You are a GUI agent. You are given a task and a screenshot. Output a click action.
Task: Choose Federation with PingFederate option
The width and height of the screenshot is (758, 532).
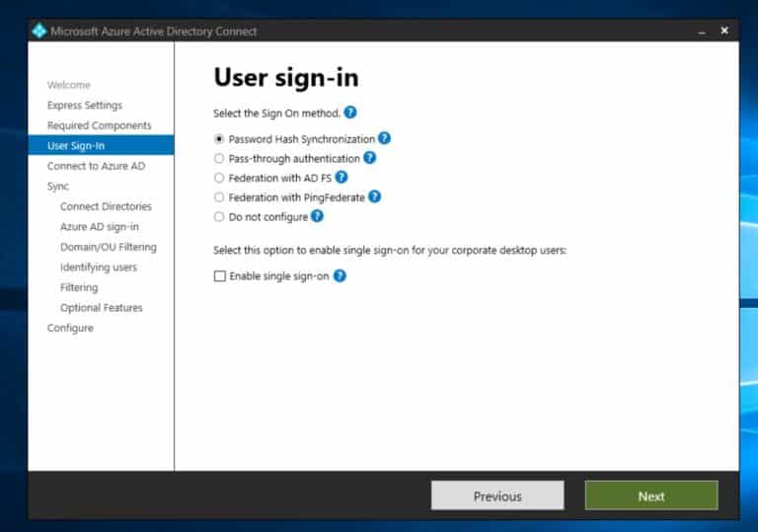coord(219,196)
